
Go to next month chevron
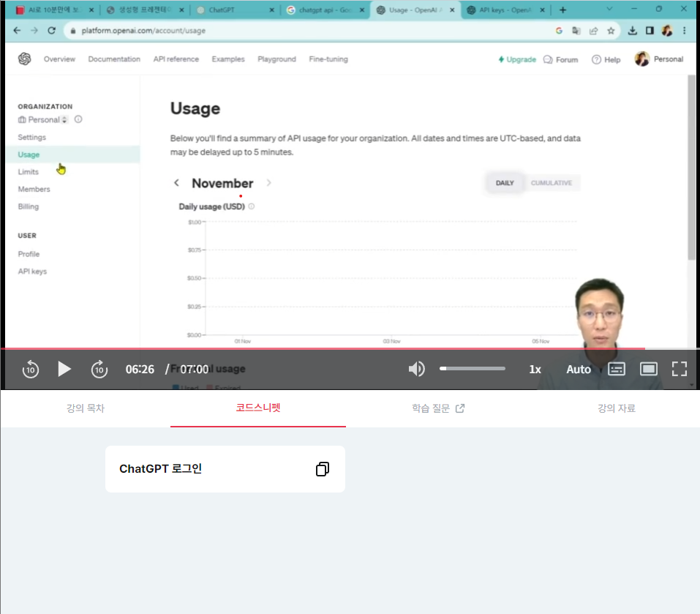[268, 183]
